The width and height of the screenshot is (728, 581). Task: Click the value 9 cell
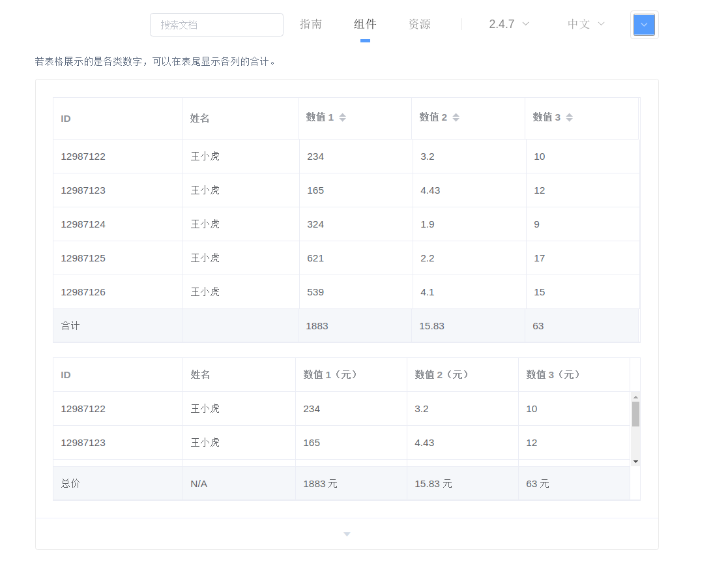[x=583, y=224]
